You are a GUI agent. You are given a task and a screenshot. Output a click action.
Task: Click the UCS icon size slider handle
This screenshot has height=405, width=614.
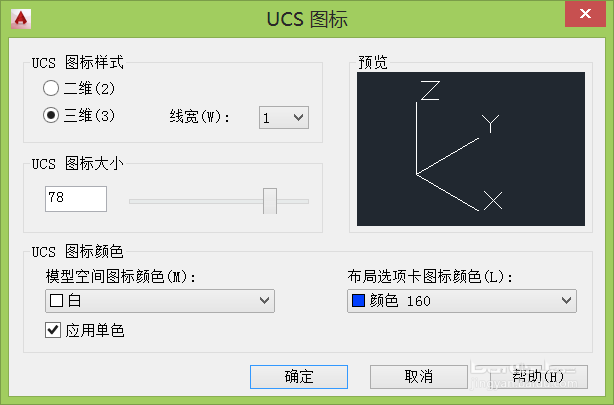269,200
